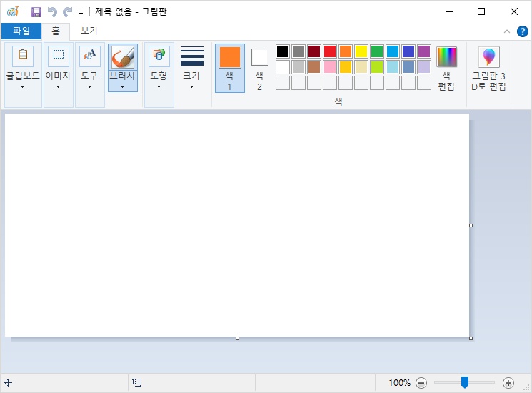This screenshot has height=393, width=532.
Task: Pick the pink color swatch
Action: tap(330, 67)
